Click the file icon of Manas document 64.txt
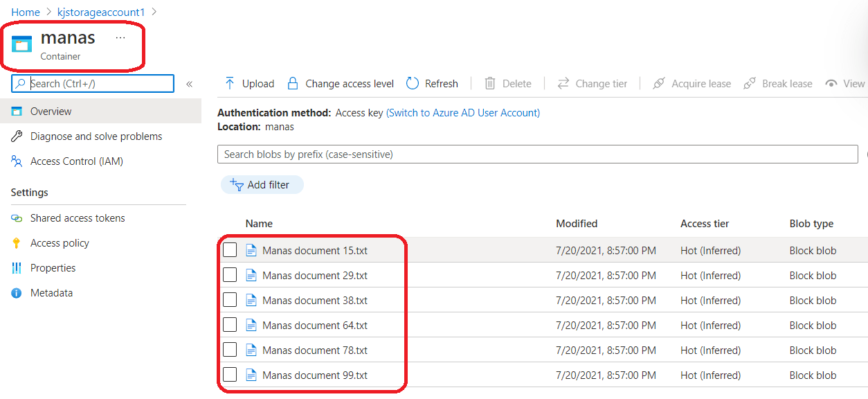 pos(251,325)
